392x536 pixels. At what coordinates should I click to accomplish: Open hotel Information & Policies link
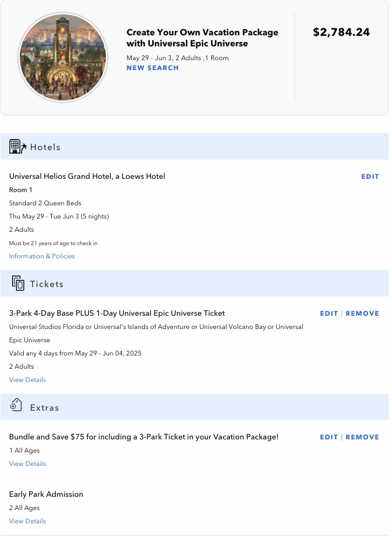click(42, 256)
